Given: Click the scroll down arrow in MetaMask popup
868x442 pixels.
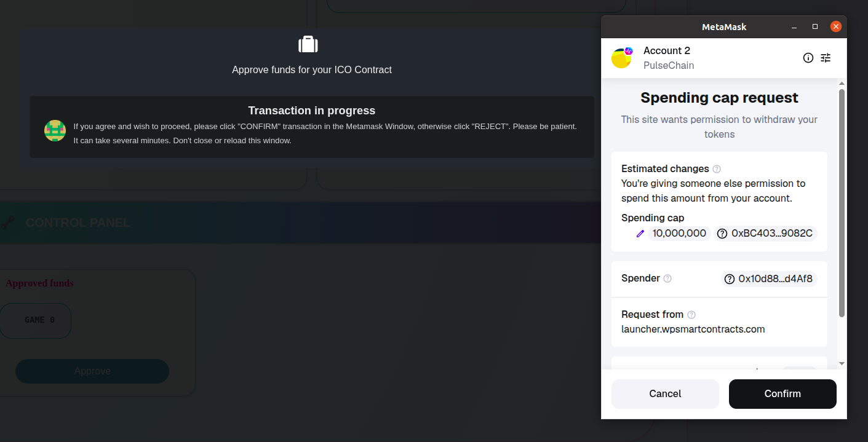Looking at the screenshot, I should click(x=842, y=363).
